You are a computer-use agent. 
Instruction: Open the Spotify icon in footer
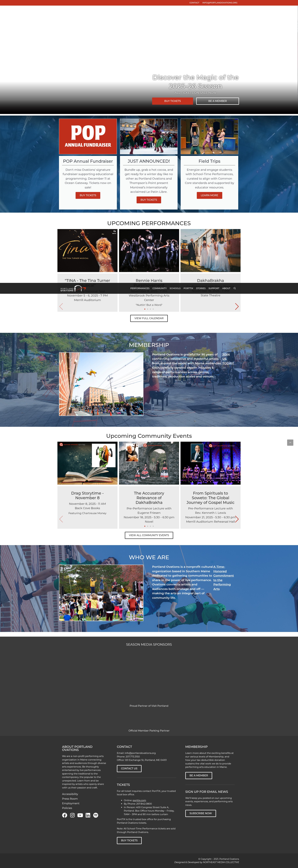[x=96, y=815]
